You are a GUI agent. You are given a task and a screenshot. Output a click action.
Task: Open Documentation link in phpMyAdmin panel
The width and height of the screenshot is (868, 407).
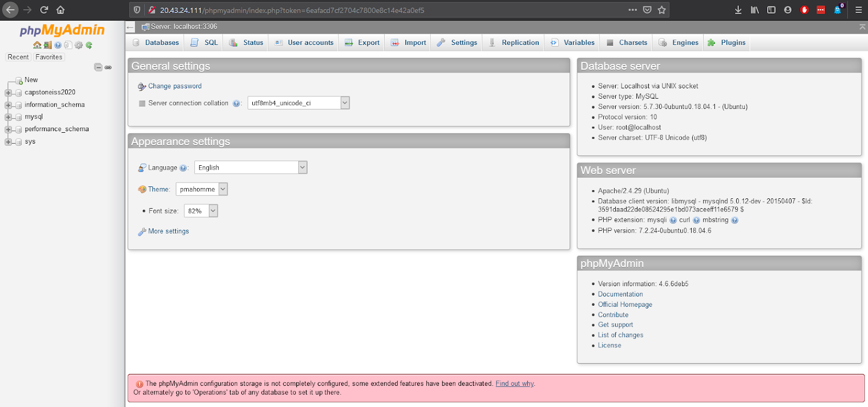point(620,294)
